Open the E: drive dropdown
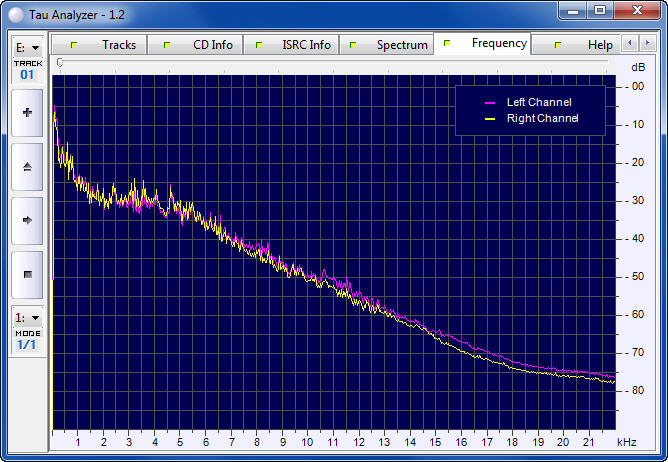Viewport: 668px width, 462px height. tap(27, 47)
